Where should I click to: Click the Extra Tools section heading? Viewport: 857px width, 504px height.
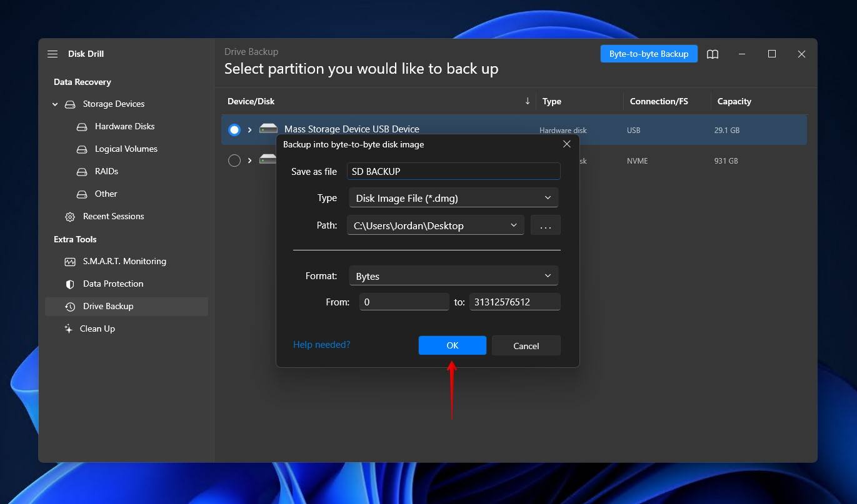tap(75, 239)
